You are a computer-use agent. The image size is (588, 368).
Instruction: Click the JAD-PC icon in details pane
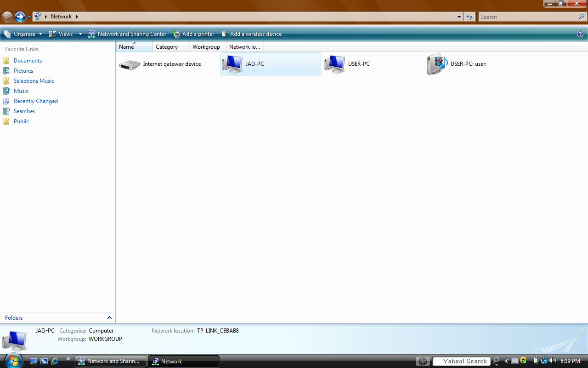(15, 340)
